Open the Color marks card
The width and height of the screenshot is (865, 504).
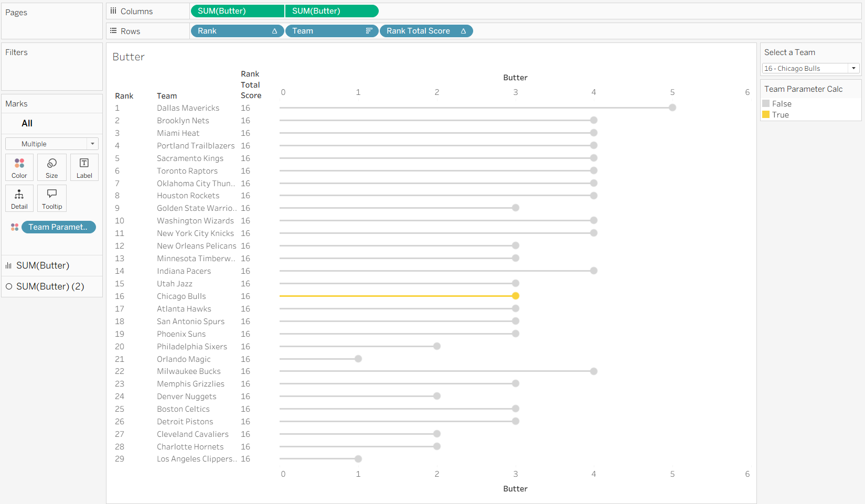(x=19, y=167)
